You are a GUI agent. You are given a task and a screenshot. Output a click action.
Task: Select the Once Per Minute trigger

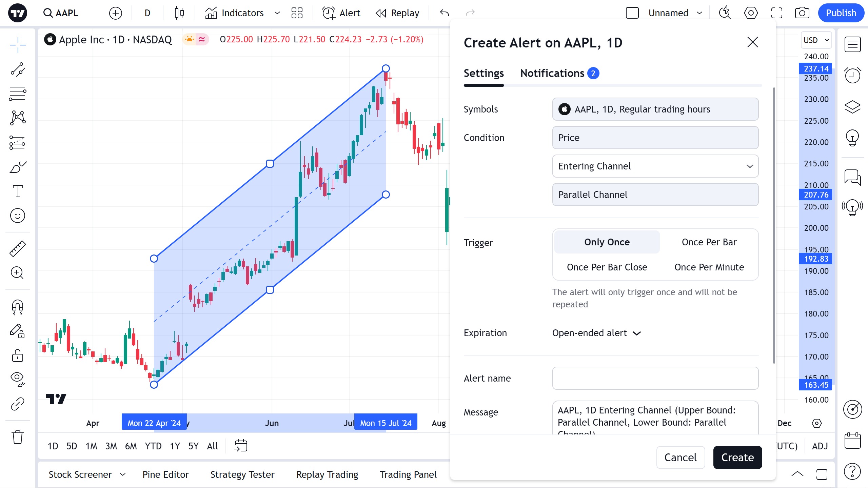pyautogui.click(x=709, y=267)
